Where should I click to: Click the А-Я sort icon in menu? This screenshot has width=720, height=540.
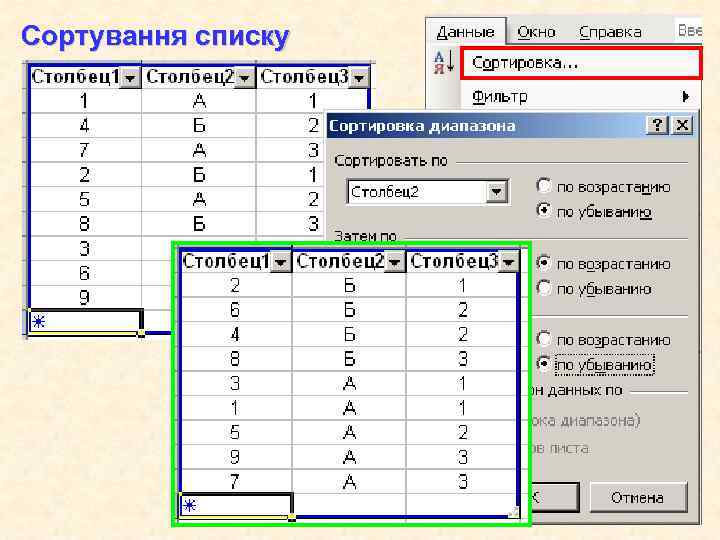point(443,63)
